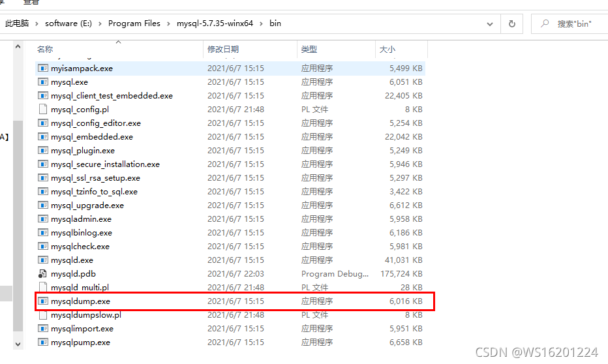Click the 41,031 KB size cell
The image size is (608, 364).
(x=404, y=260)
